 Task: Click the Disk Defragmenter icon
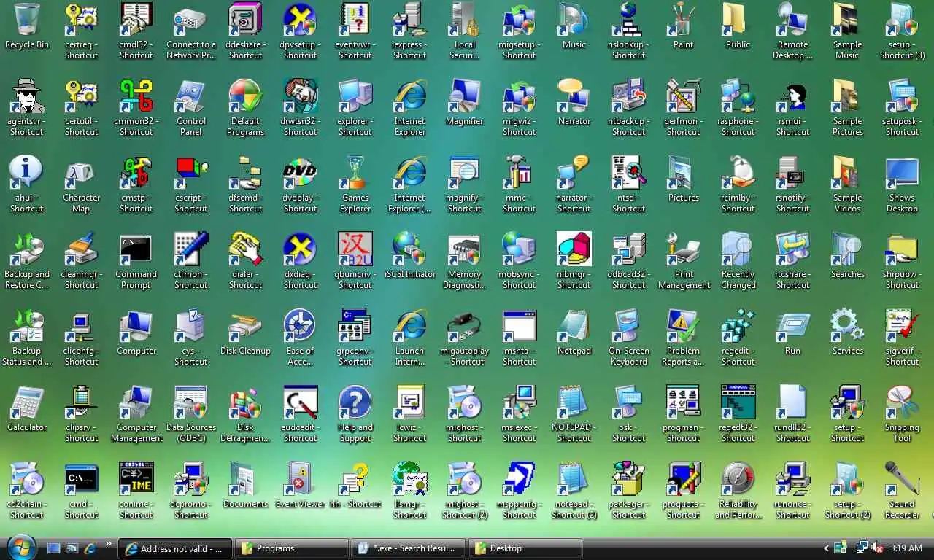[246, 402]
